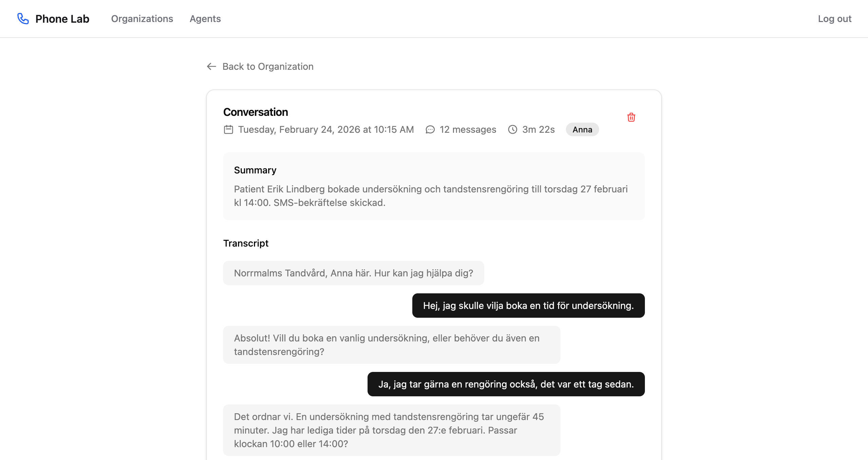The height and width of the screenshot is (460, 868).
Task: Follow the Back to Organization link
Action: pyautogui.click(x=268, y=66)
